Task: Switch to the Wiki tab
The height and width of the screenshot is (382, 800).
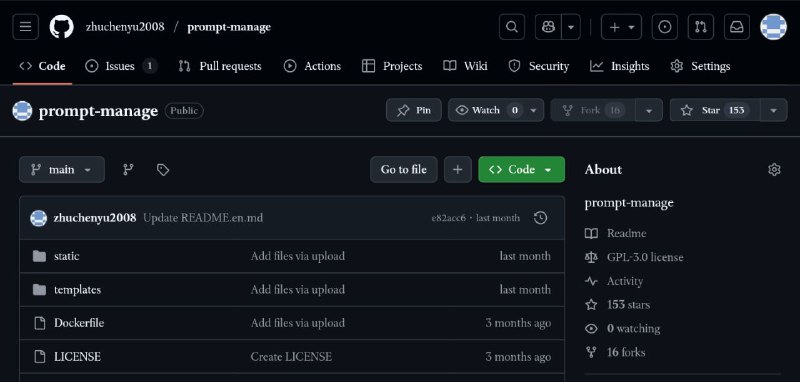Action: pyautogui.click(x=465, y=66)
